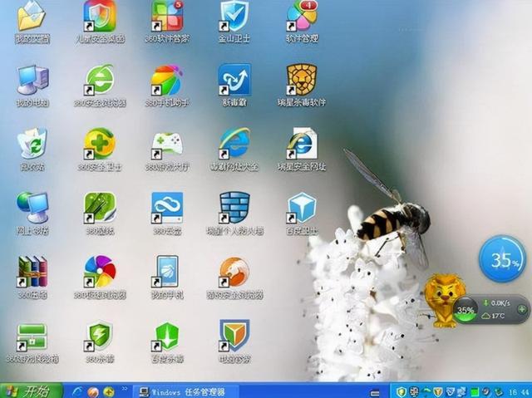Click the green plus on network widget
The image size is (532, 398).
522,309
